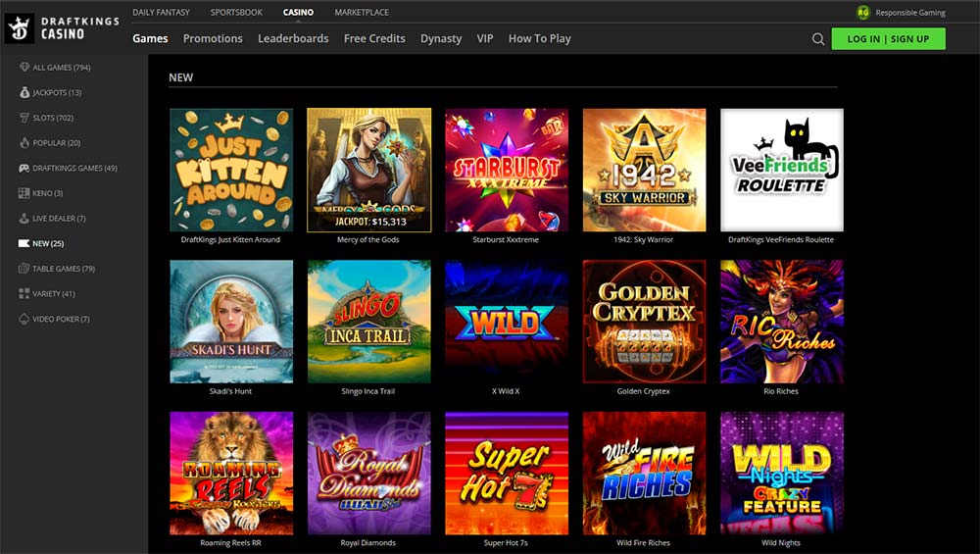Click the Video Poker spade icon
The height and width of the screenshot is (554, 980).
[24, 319]
